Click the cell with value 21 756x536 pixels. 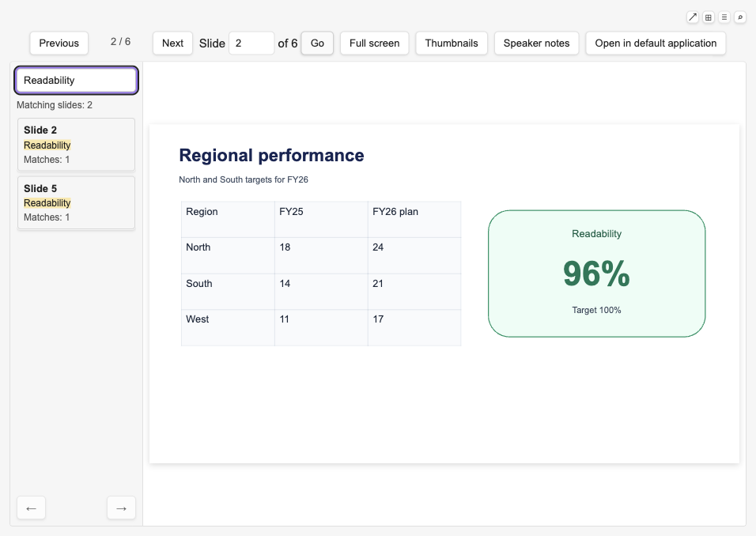414,292
